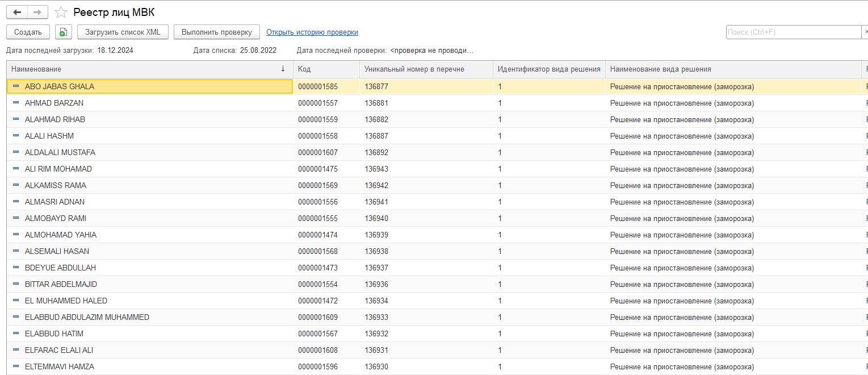
Task: Click the sort arrow in Наименование header
Action: tap(283, 69)
